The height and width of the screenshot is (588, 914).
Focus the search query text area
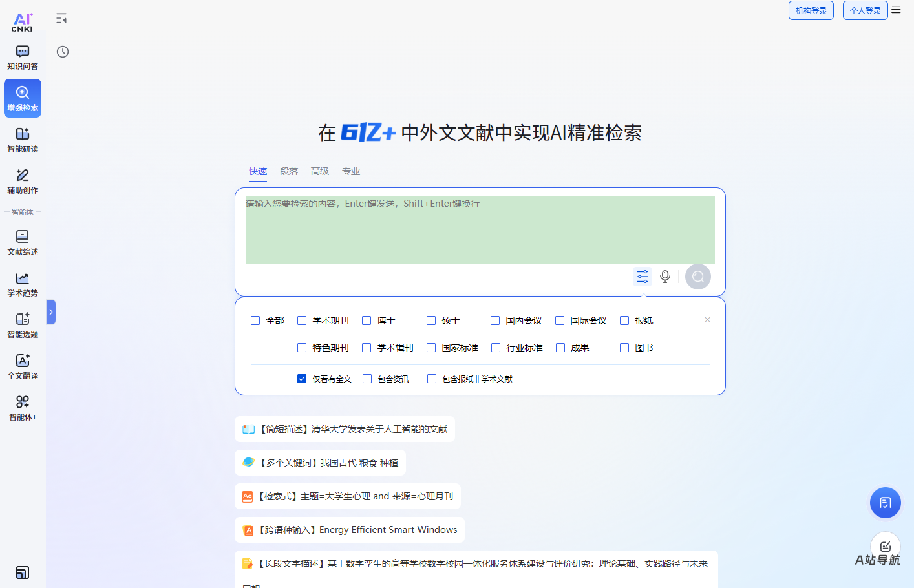pos(480,229)
